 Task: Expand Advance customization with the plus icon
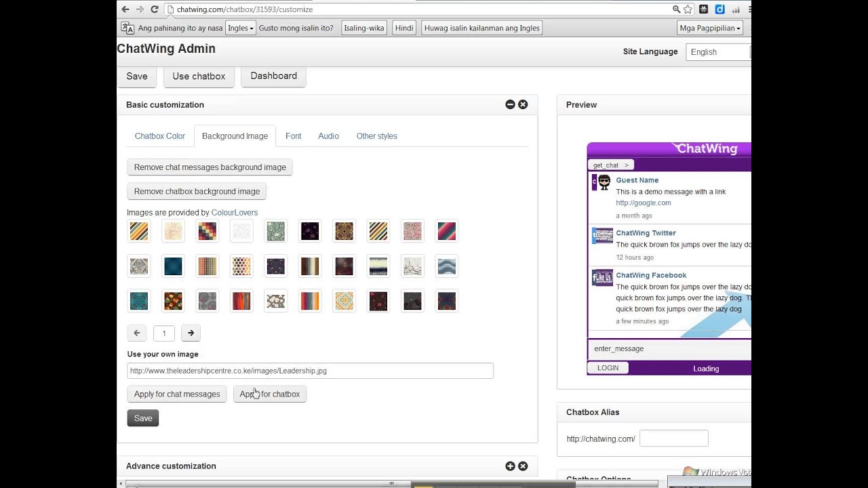tap(510, 466)
